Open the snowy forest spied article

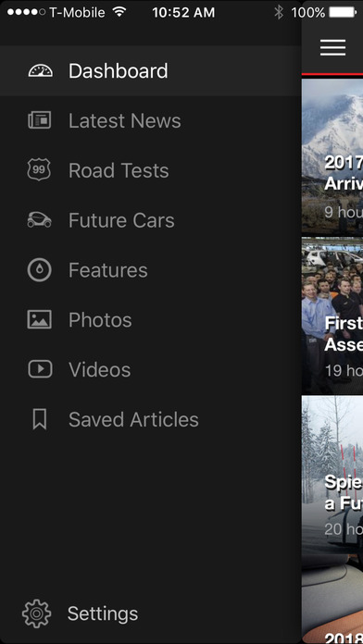(x=332, y=473)
